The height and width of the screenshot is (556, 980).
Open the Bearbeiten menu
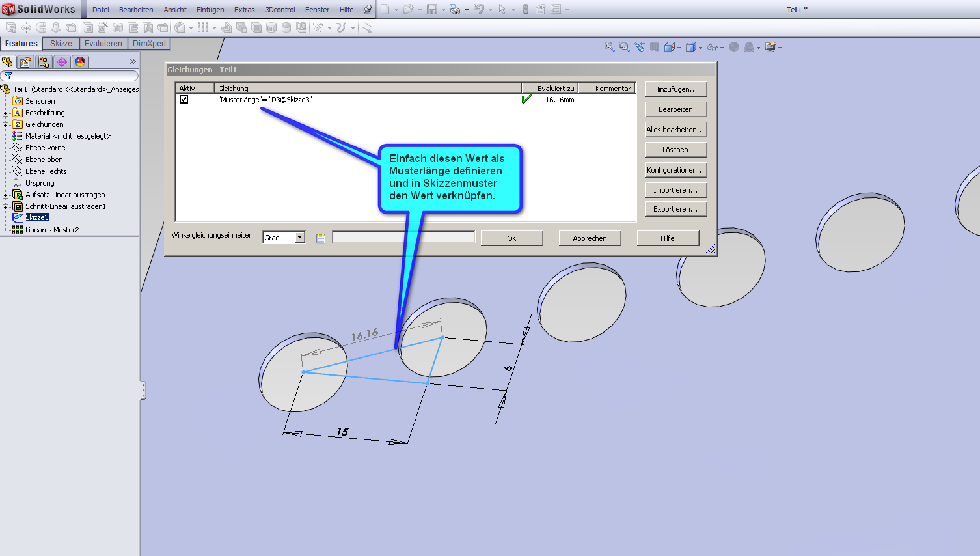[136, 10]
